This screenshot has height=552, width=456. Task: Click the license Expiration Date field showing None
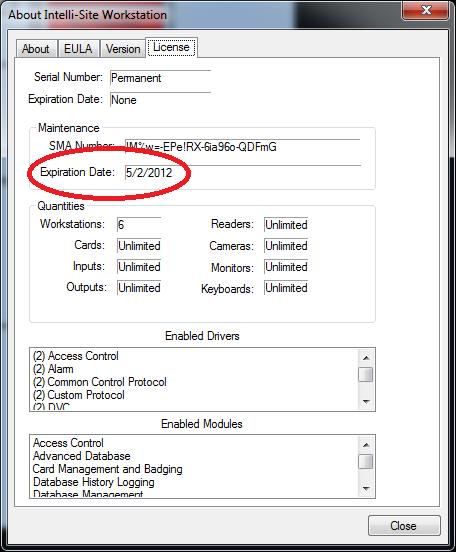click(x=160, y=100)
